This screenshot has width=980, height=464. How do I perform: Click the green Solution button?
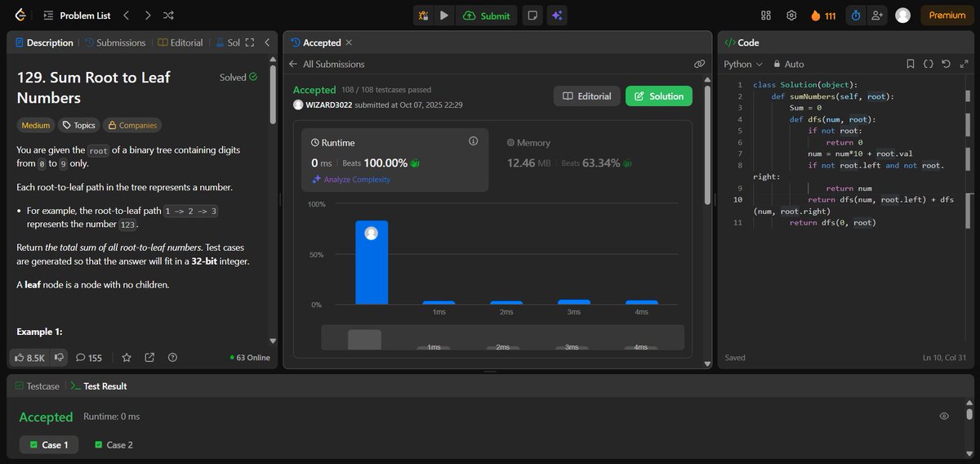click(x=659, y=96)
